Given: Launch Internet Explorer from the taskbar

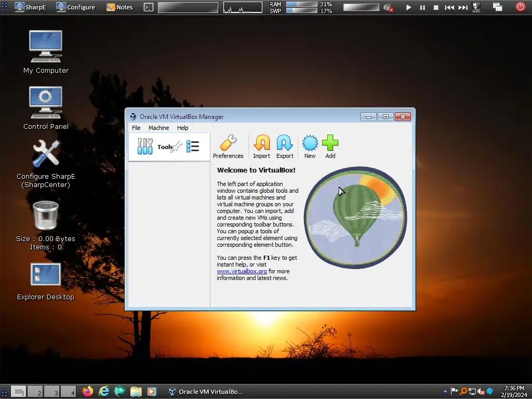Looking at the screenshot, I should click(x=104, y=392).
